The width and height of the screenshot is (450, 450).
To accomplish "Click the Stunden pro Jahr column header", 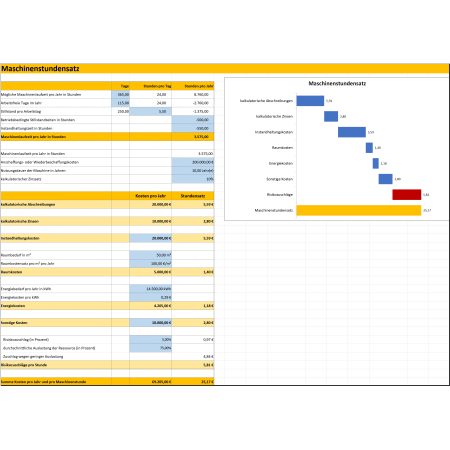I will point(193,86).
